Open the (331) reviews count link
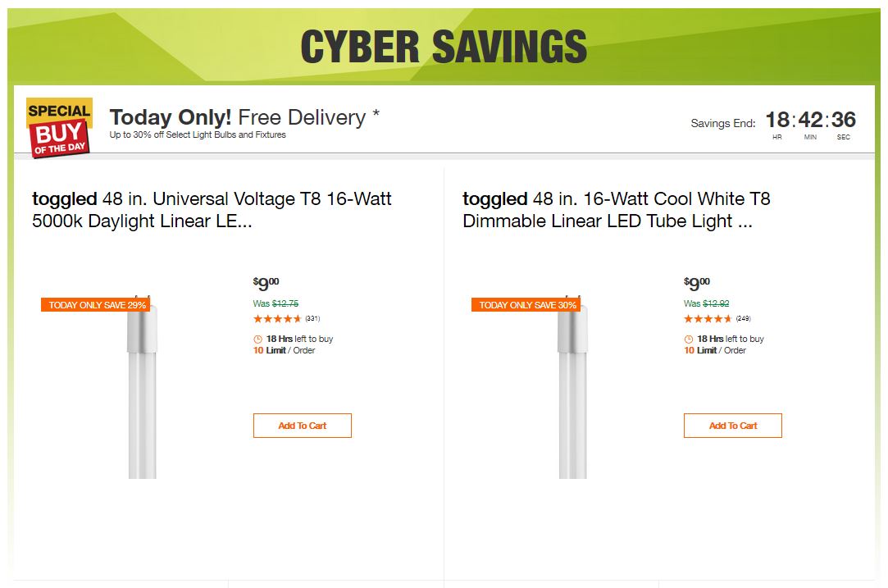The width and height of the screenshot is (888, 588). coord(312,319)
